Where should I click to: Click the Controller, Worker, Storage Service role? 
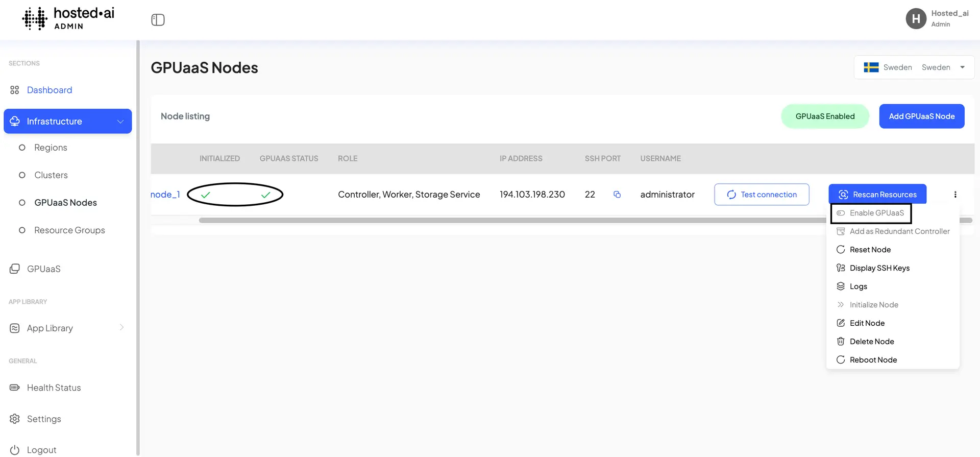[409, 195]
